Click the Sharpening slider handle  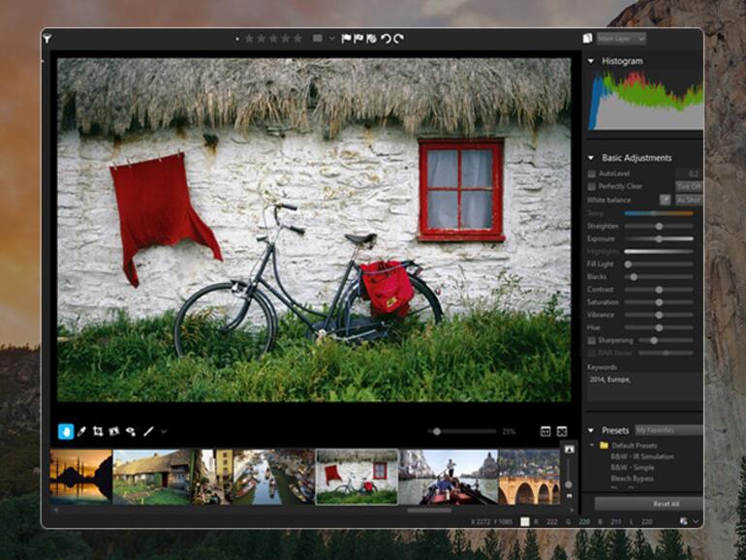(654, 341)
